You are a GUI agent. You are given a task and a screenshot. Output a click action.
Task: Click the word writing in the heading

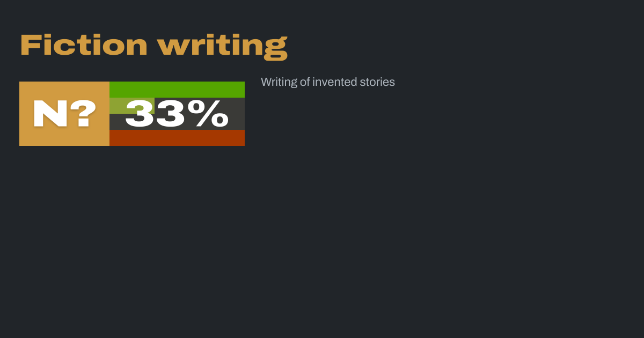click(x=222, y=46)
